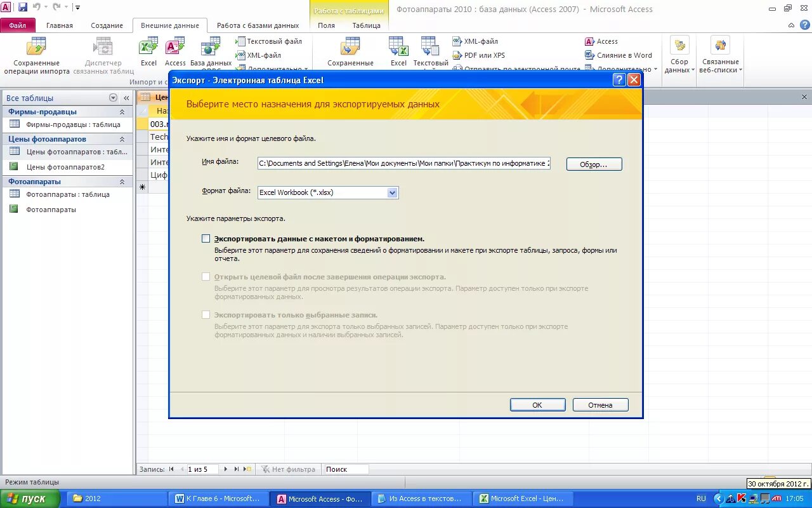The width and height of the screenshot is (812, 508).
Task: Open the file format dropdown (Excel Workbook)
Action: (x=392, y=192)
